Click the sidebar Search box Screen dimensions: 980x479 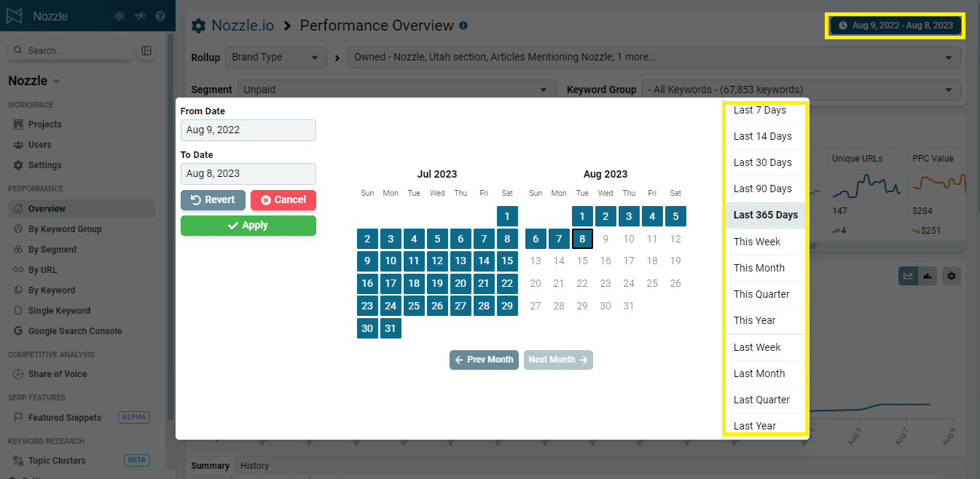[x=71, y=51]
